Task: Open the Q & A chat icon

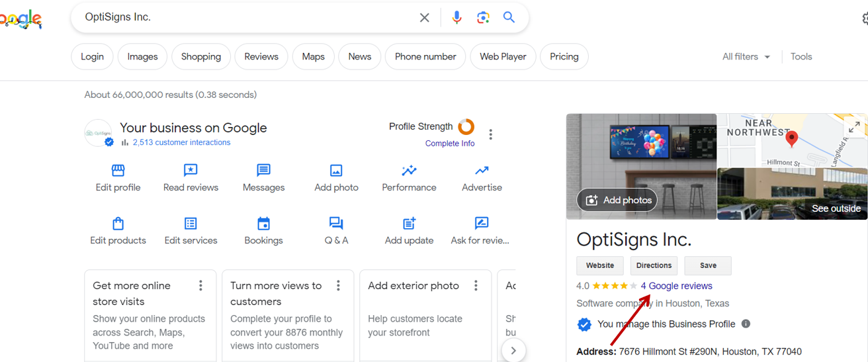Action: pyautogui.click(x=336, y=223)
